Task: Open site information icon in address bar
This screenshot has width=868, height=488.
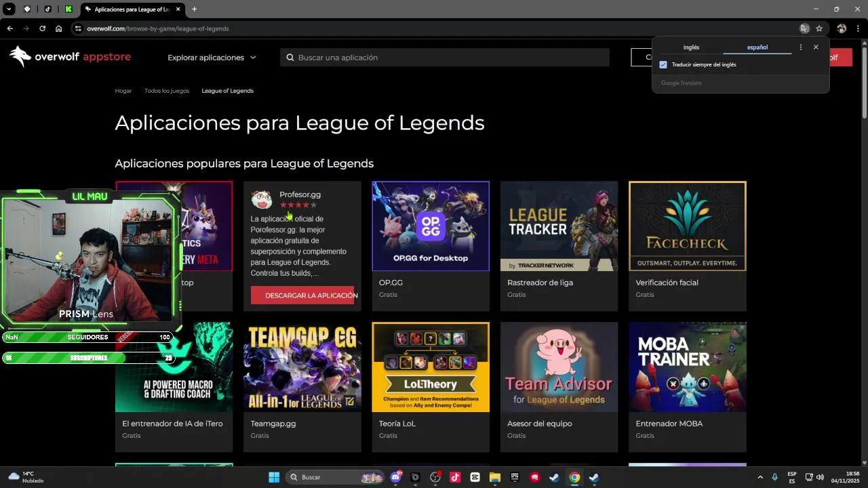Action: coord(78,28)
